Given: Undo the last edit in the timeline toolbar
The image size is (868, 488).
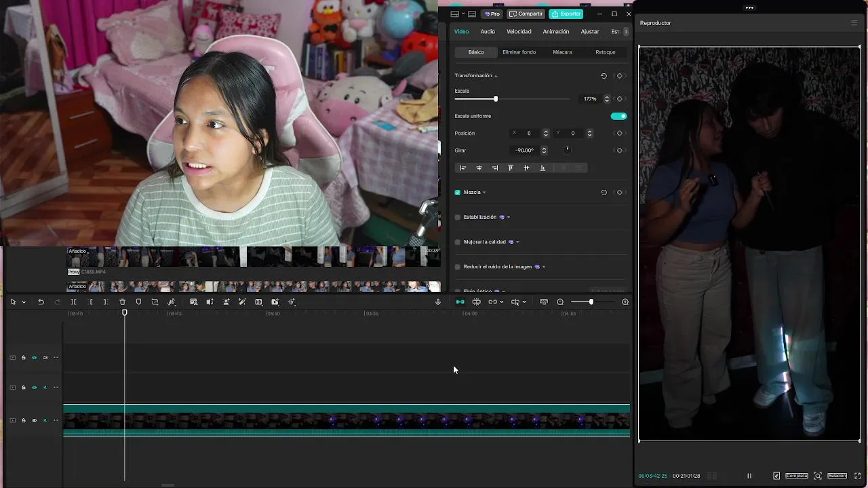Looking at the screenshot, I should [x=41, y=302].
